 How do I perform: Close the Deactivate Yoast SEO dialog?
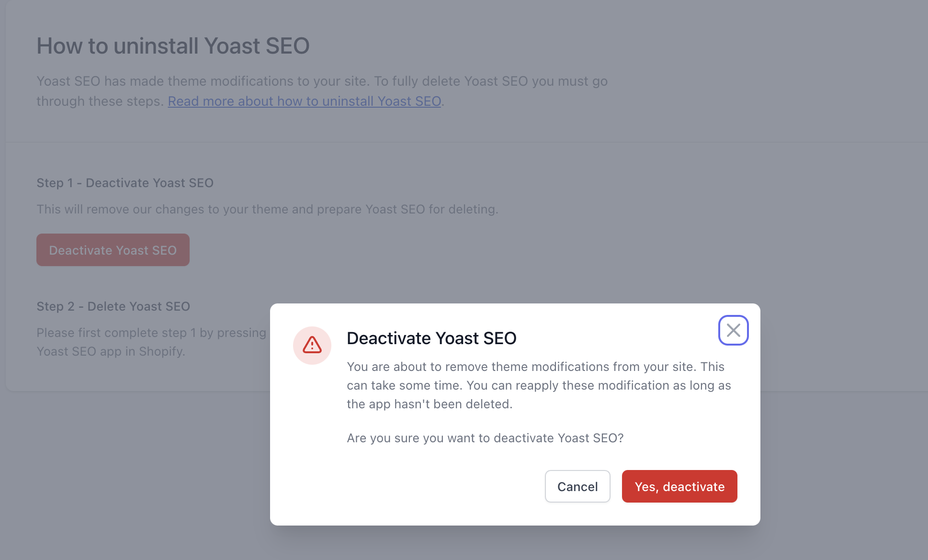pos(733,330)
